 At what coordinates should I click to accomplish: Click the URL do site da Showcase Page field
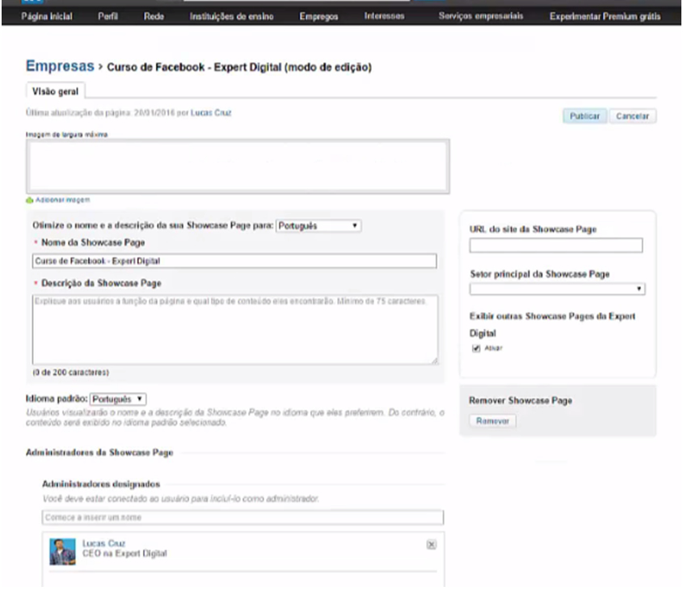pos(556,245)
